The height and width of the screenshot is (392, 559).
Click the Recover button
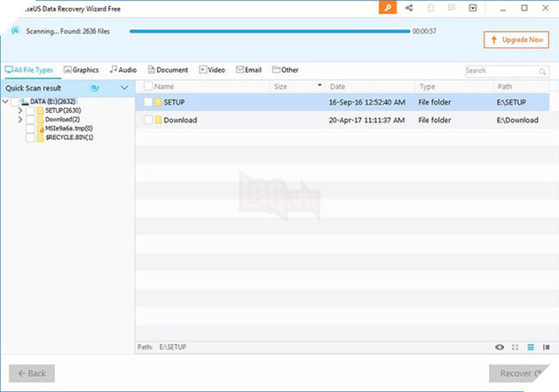point(519,373)
